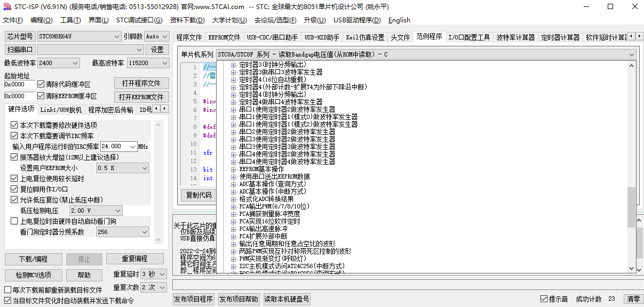Image resolution: width=644 pixels, height=307 pixels.
Task: Toggle 复位脚用作I/O口 checkbox
Action: point(14,189)
